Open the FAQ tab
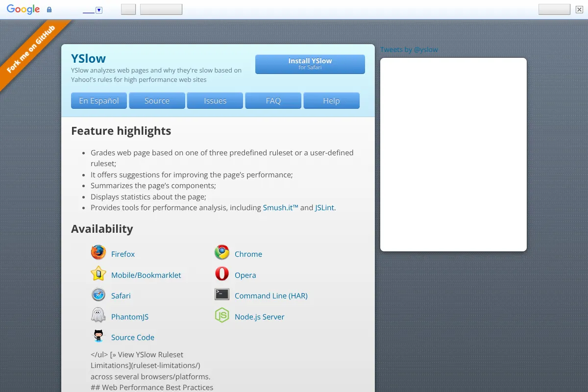 coord(273,100)
